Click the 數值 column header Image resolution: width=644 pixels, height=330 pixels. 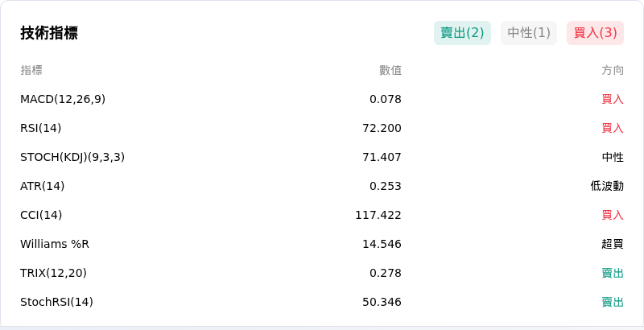(390, 70)
